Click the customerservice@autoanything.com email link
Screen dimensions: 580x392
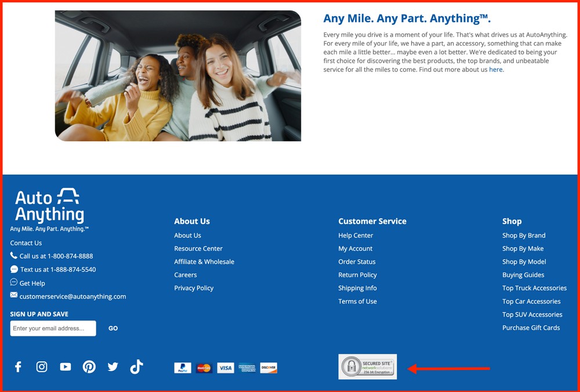(x=72, y=296)
